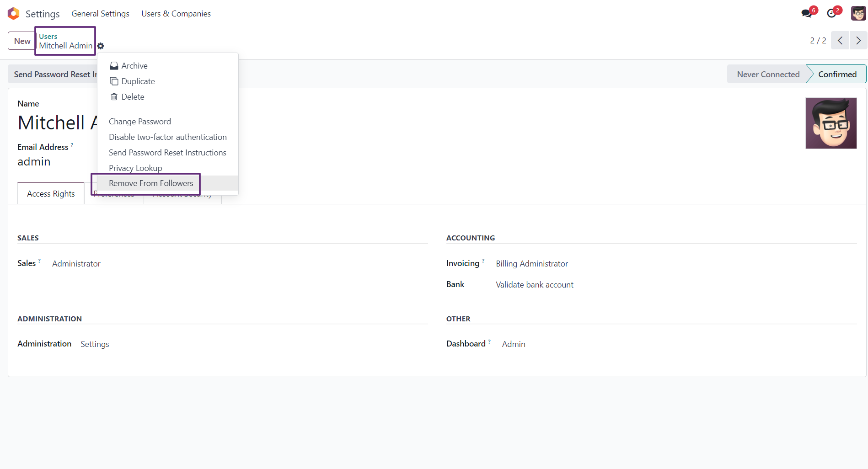Open General Settings menu

click(100, 14)
